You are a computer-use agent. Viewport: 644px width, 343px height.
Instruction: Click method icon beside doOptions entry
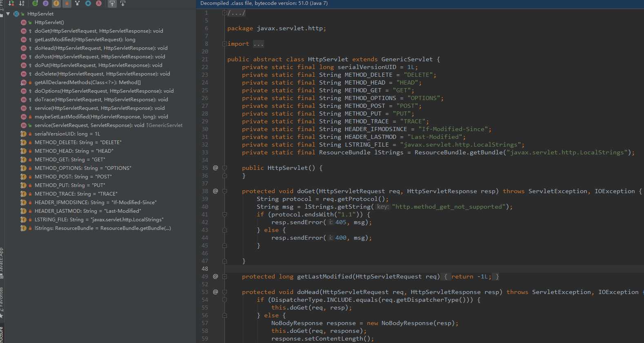tap(23, 91)
